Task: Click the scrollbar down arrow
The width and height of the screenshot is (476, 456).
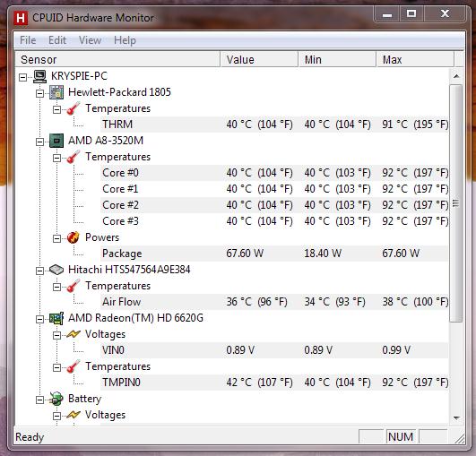Action: 456,418
